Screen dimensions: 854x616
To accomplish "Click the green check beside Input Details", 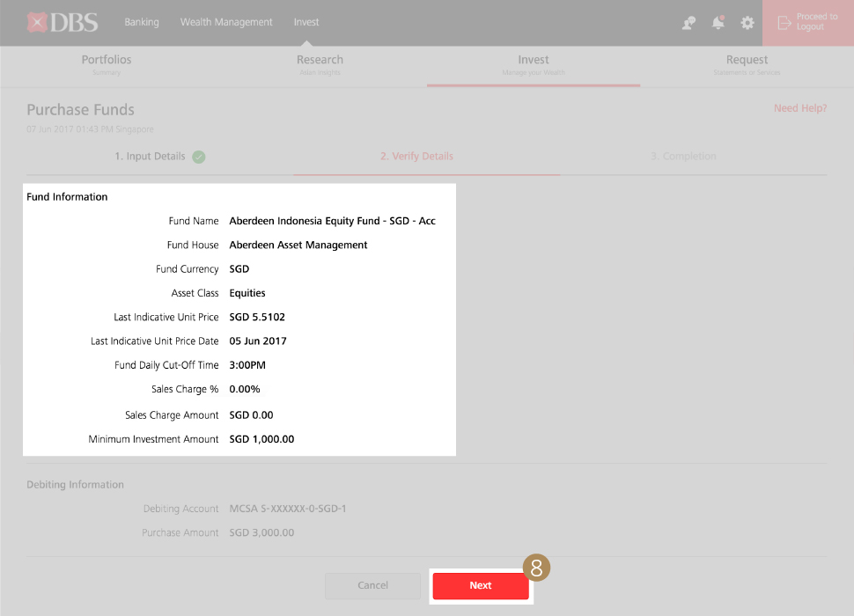I will pyautogui.click(x=199, y=157).
